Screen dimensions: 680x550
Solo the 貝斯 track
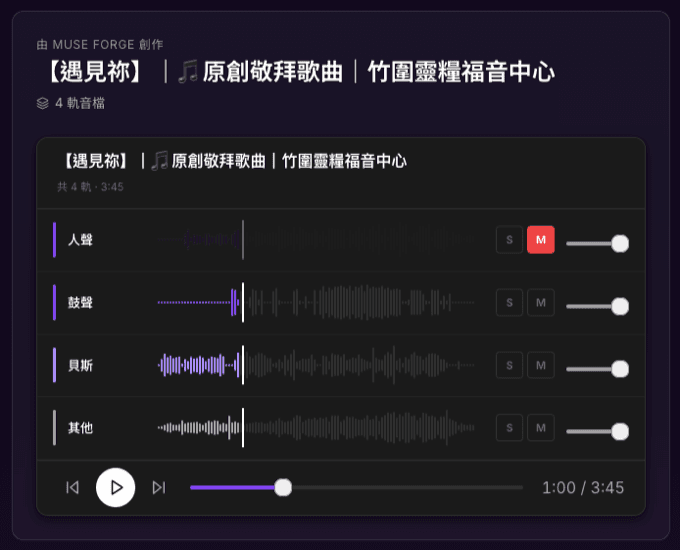509,365
